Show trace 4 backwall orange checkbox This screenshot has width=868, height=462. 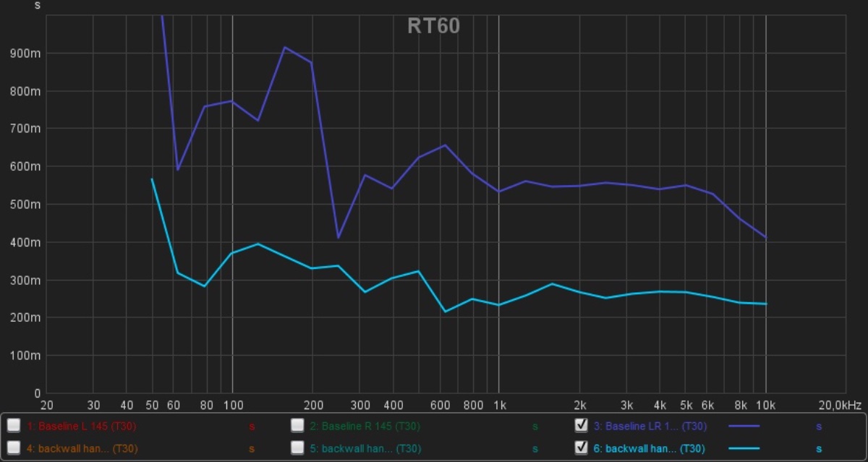(x=14, y=448)
